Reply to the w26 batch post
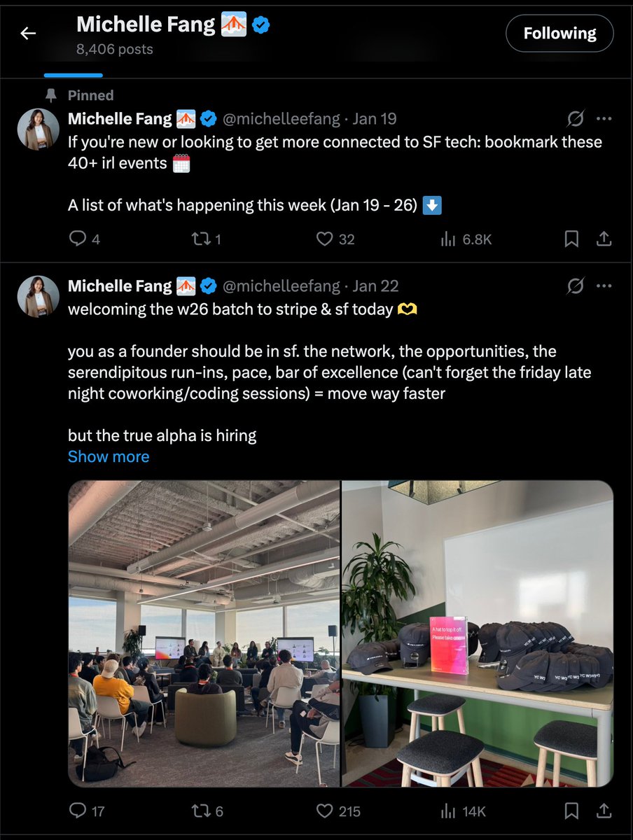 point(77,811)
